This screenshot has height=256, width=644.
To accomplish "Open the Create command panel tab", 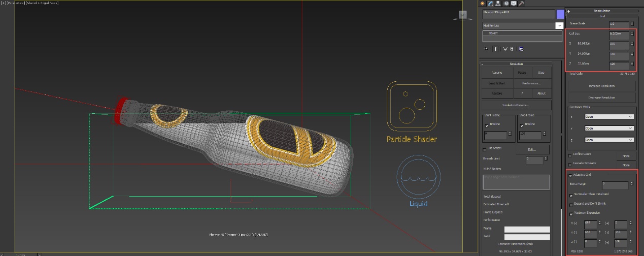I will coord(483,3).
